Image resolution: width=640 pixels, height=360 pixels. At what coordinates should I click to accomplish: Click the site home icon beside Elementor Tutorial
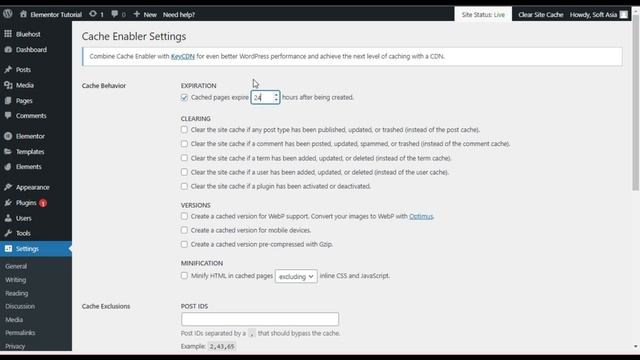23,14
